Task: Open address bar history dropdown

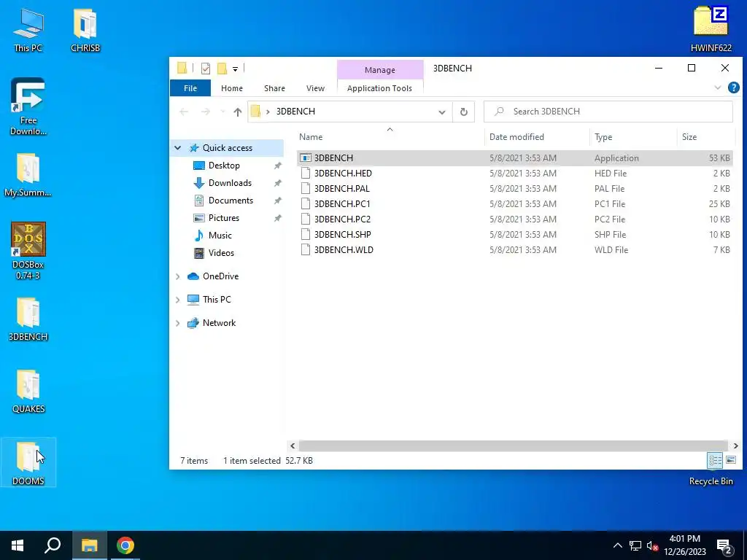Action: [x=442, y=112]
